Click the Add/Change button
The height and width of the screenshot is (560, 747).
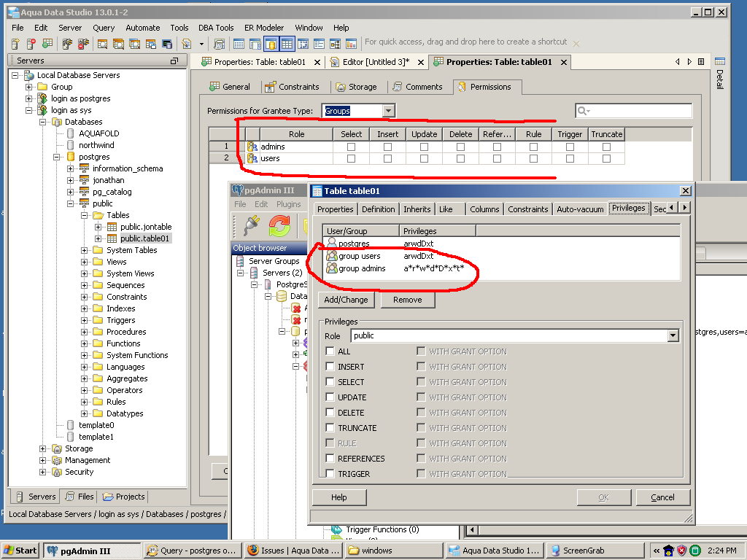point(346,300)
